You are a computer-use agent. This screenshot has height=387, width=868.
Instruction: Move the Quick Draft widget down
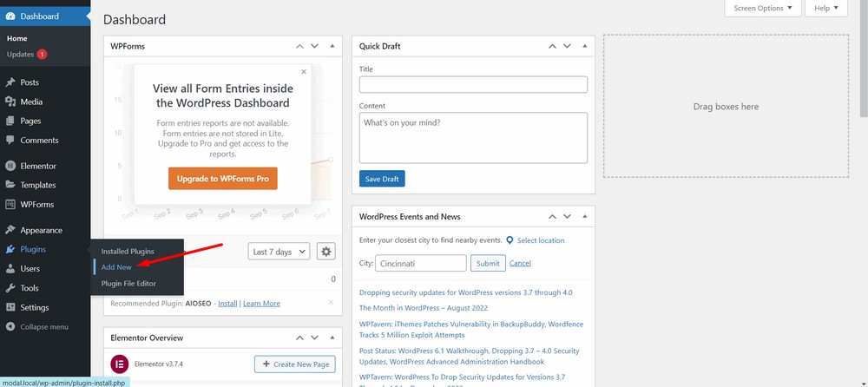(x=567, y=47)
